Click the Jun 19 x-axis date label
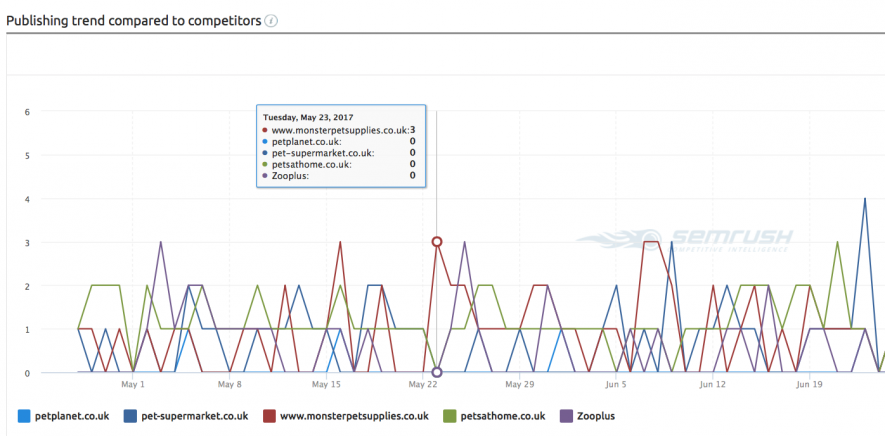885x436 pixels. [809, 384]
